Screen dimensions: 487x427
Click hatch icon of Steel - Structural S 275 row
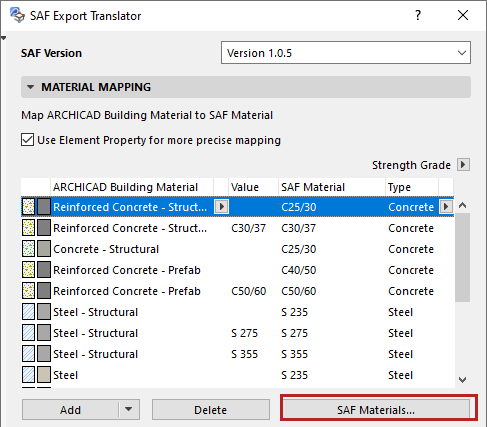pyautogui.click(x=28, y=333)
